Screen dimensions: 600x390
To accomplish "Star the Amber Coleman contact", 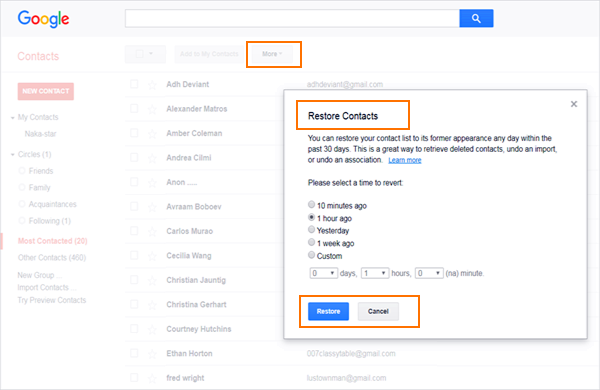I will [x=152, y=134].
